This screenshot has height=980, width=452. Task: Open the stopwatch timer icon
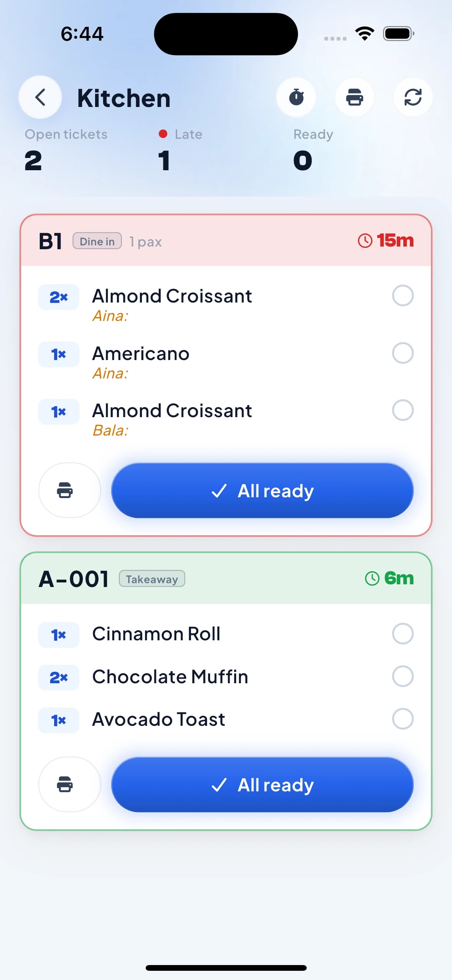click(296, 97)
